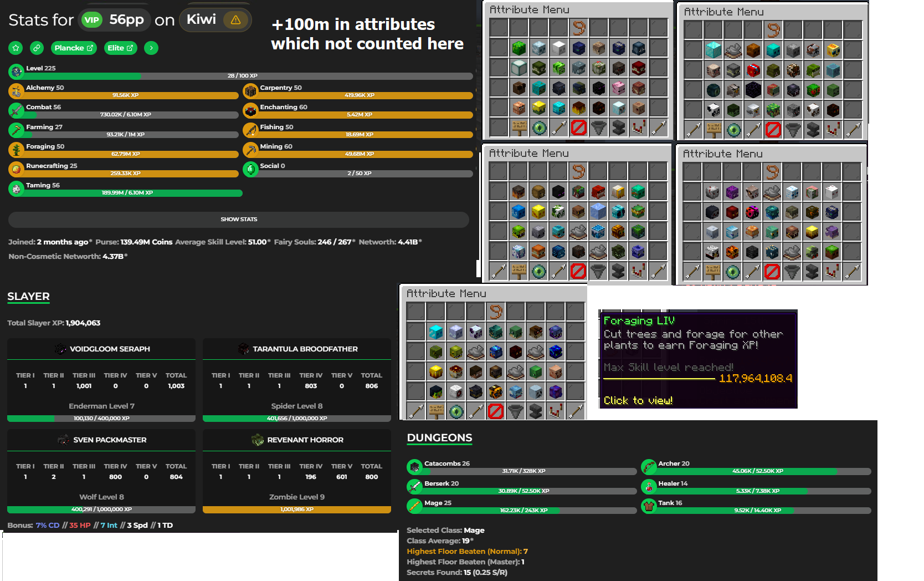
Task: Click the Social emerald skill icon
Action: 250,169
